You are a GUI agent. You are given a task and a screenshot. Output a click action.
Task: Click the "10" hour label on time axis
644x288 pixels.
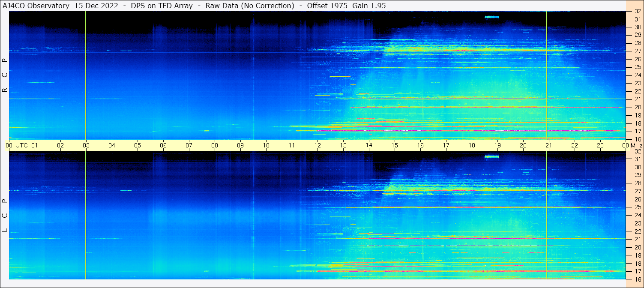266,145
